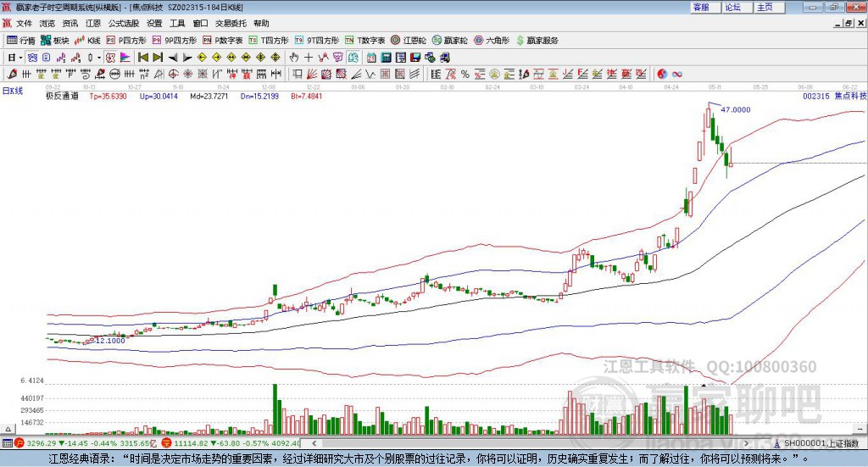The width and height of the screenshot is (868, 467).
Task: Open the 六角形 hexagon tool
Action: (492, 41)
